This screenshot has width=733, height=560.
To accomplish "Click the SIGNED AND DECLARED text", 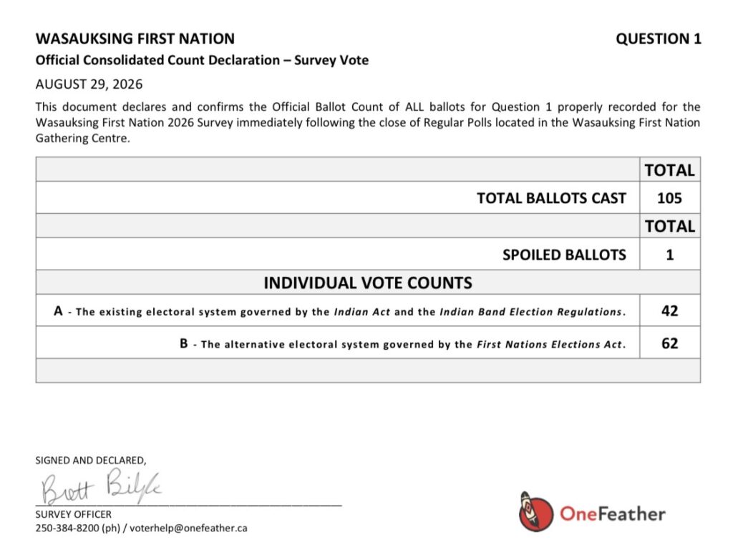I will [91, 461].
